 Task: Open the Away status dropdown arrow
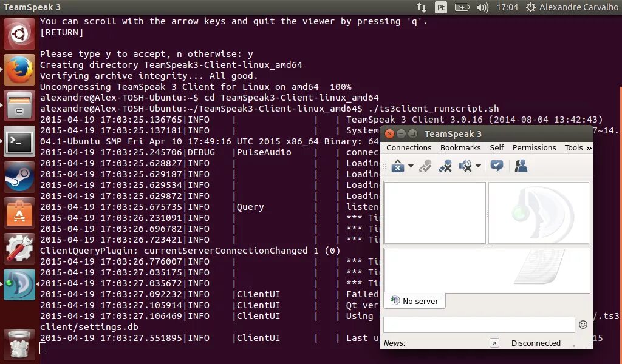pos(411,166)
